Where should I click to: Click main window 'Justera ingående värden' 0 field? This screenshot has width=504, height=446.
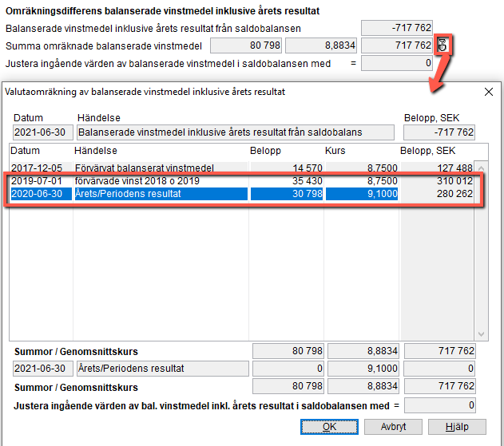click(397, 63)
